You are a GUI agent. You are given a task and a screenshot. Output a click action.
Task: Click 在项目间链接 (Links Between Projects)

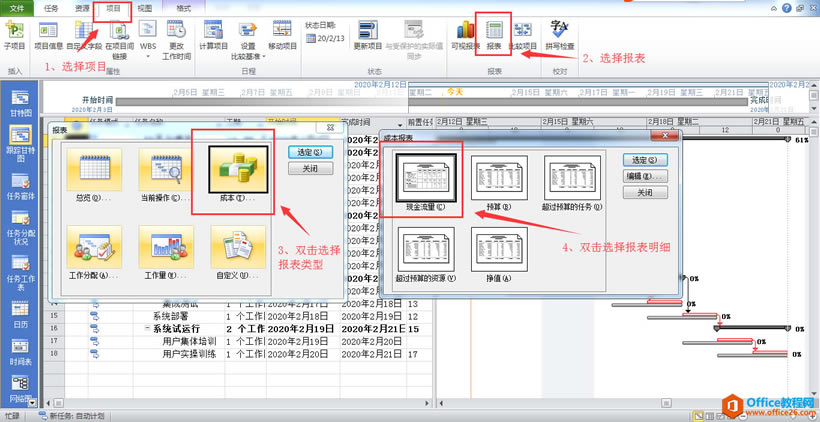point(120,40)
